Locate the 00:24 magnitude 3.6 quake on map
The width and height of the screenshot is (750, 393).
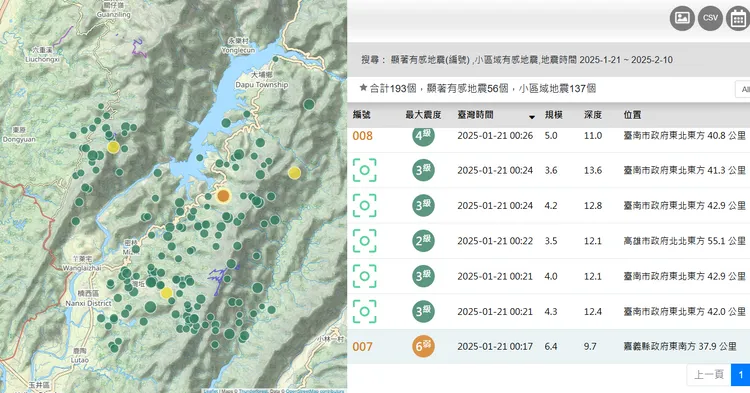pyautogui.click(x=364, y=170)
